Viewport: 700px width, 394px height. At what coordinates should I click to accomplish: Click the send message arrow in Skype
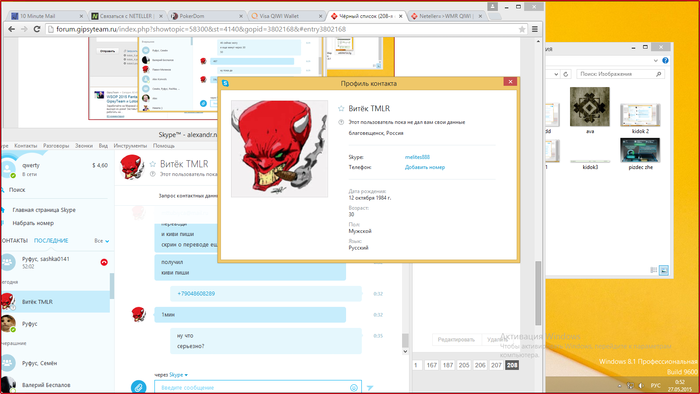point(370,388)
